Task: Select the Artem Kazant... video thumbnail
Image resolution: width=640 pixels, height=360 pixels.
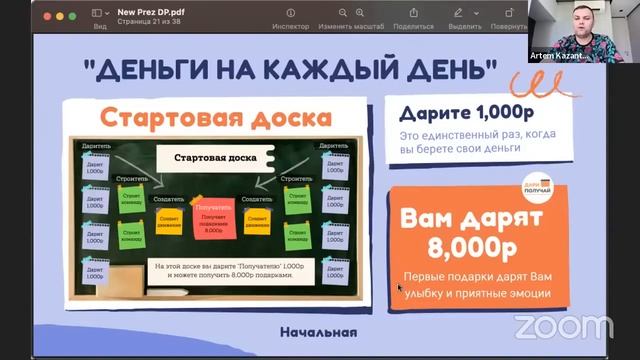Action: [583, 31]
